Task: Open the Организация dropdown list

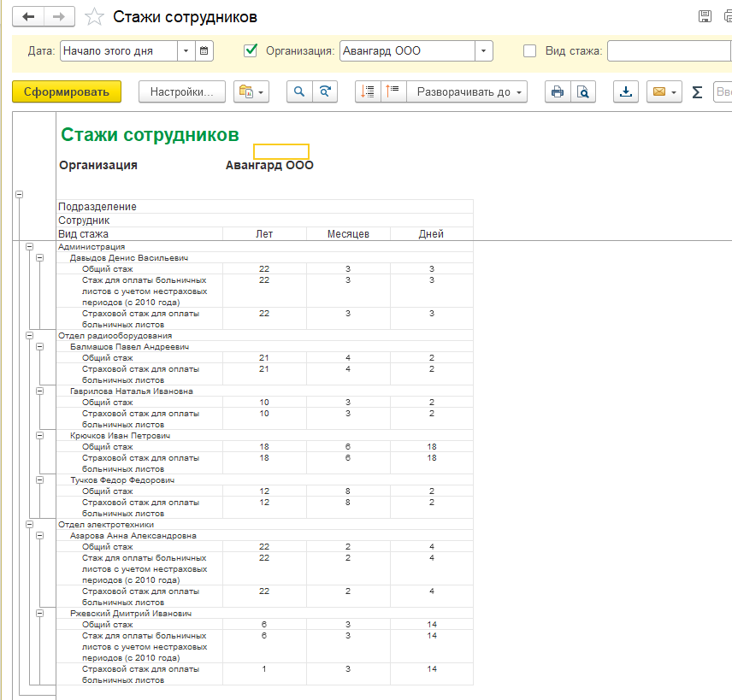Action: 484,51
